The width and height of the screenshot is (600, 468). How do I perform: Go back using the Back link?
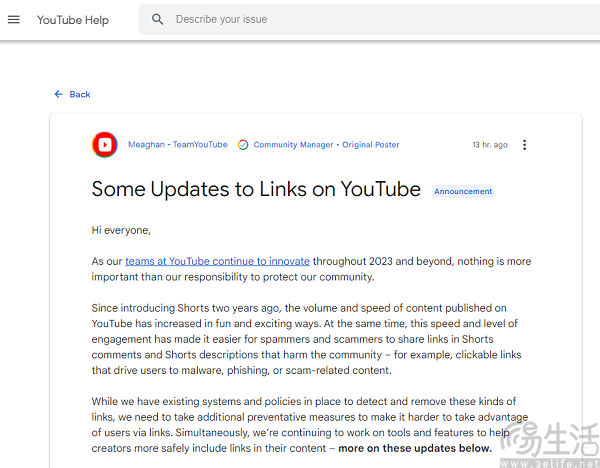pos(72,94)
